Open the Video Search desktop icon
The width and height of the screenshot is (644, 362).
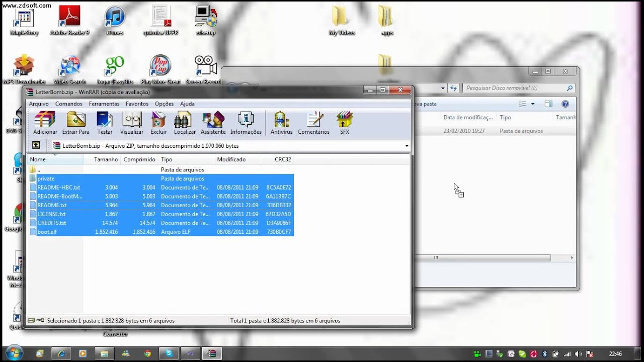[69, 69]
